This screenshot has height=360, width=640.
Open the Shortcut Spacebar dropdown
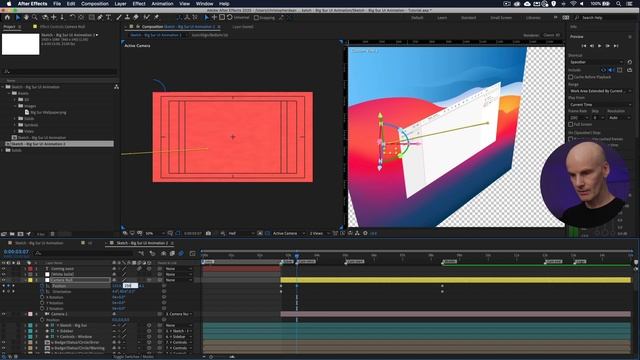596,62
